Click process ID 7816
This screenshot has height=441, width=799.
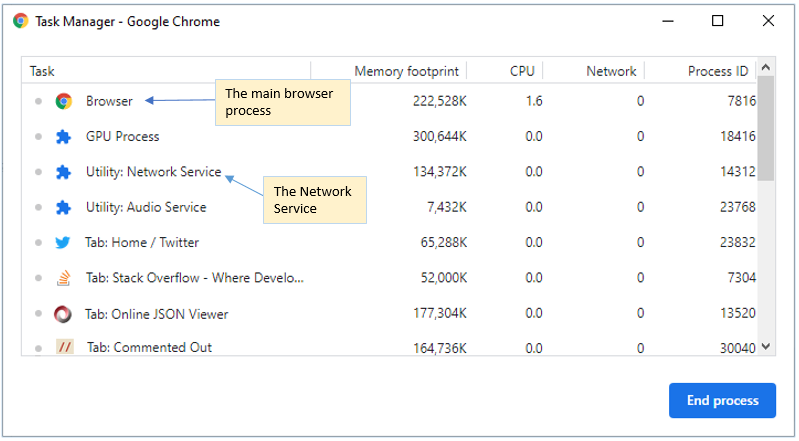741,101
